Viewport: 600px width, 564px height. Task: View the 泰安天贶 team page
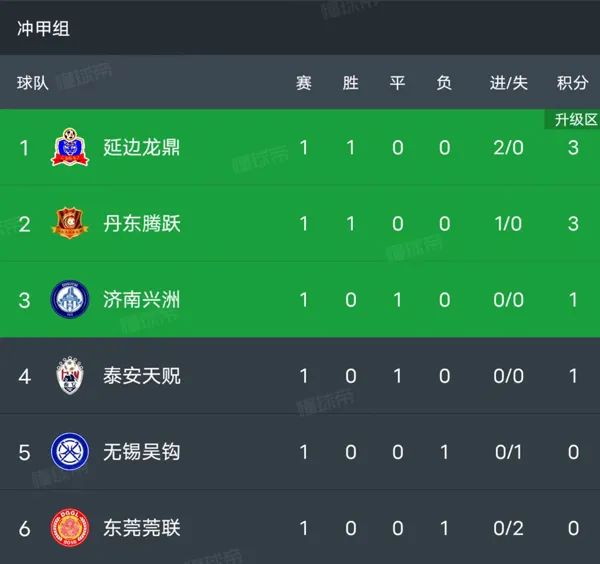[142, 376]
